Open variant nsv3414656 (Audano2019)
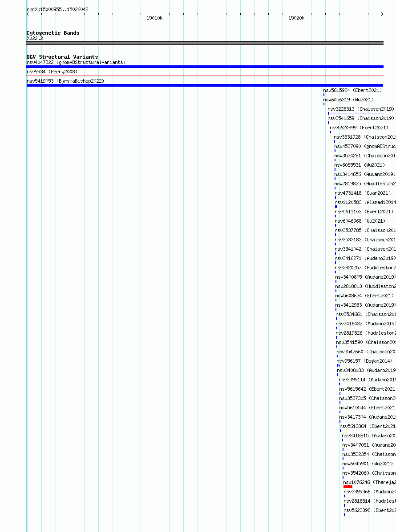The image size is (396, 532). (365, 174)
